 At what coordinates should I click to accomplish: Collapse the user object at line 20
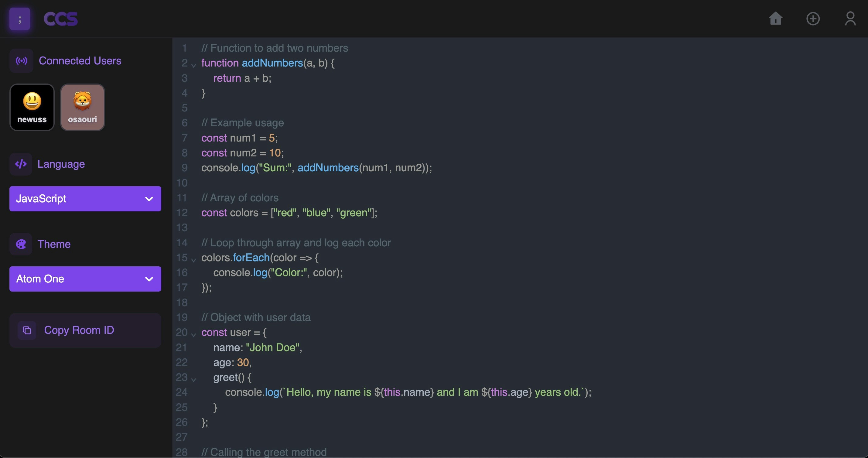(193, 335)
